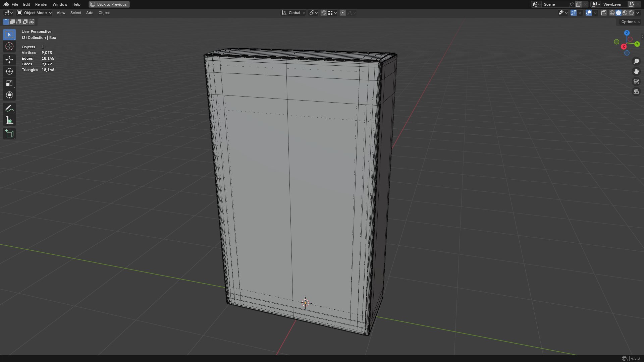This screenshot has width=644, height=362.
Task: Click the Y axis on navigation gizmo
Action: [637, 44]
